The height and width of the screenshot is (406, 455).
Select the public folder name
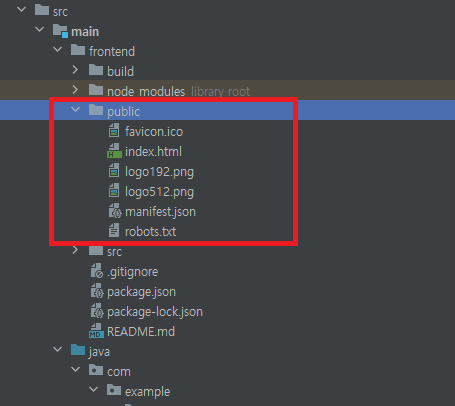click(123, 112)
